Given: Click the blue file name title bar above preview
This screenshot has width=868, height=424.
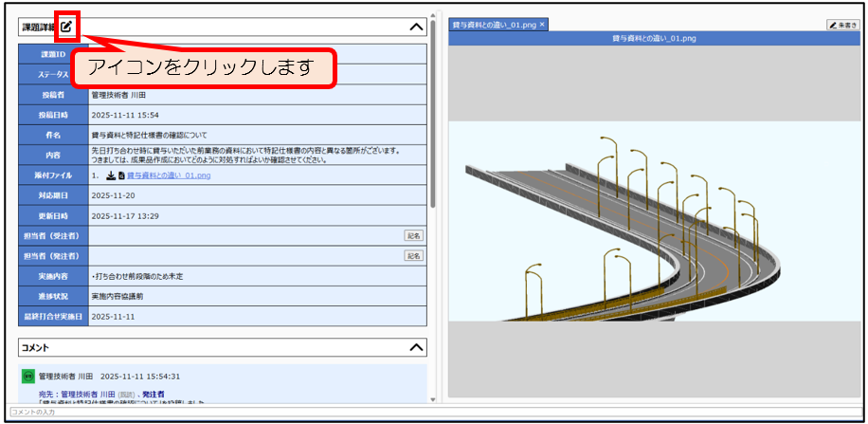Looking at the screenshot, I should (654, 39).
